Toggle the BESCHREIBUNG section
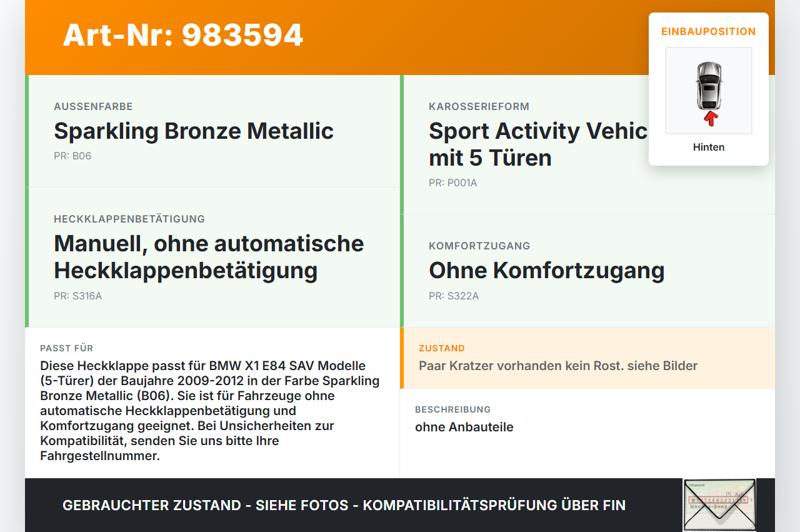Image resolution: width=800 pixels, height=532 pixels. click(587, 419)
